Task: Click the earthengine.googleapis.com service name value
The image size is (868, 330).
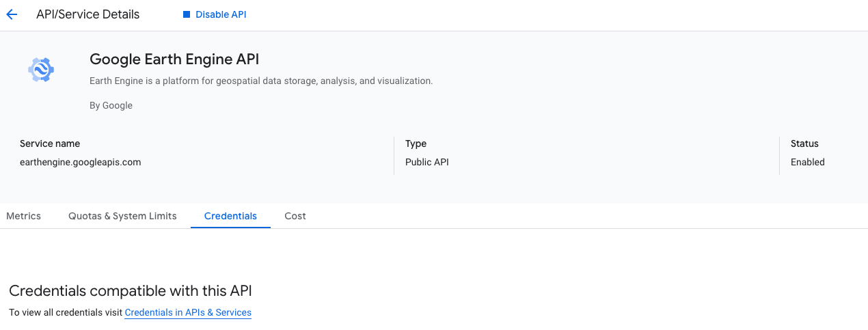Action: point(81,162)
